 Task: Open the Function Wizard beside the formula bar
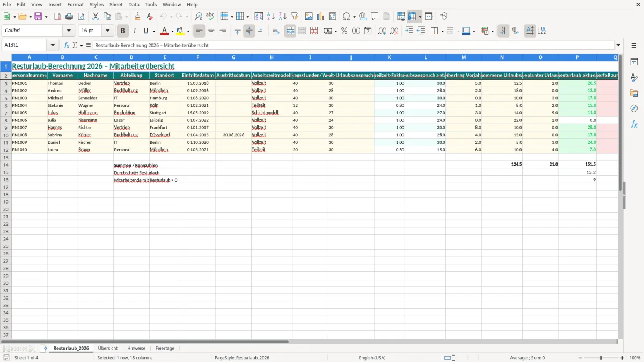coord(67,46)
